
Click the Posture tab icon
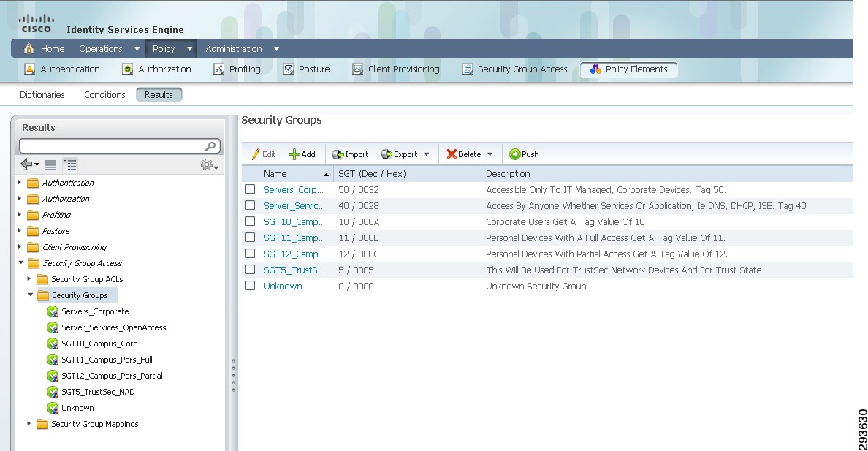tap(289, 69)
